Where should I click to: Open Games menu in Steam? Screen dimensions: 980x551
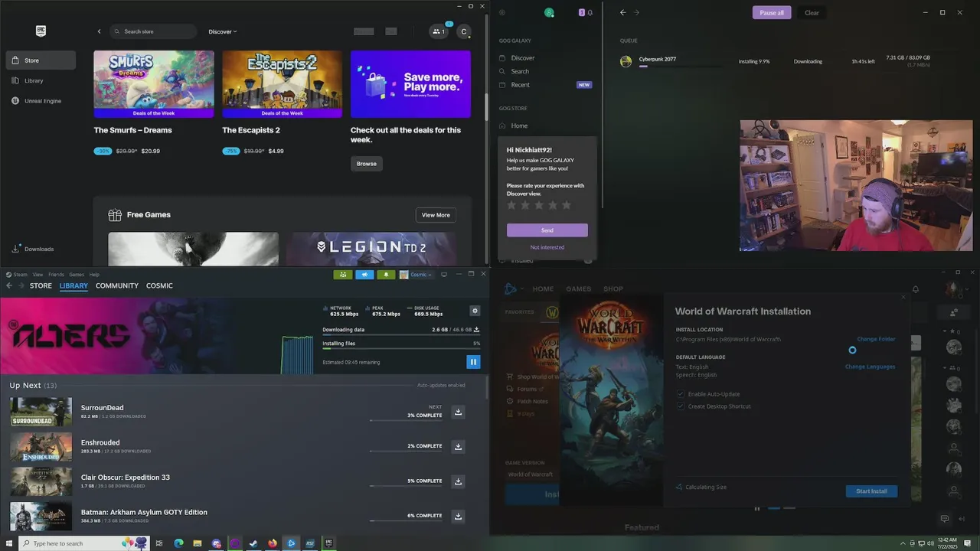click(x=77, y=275)
